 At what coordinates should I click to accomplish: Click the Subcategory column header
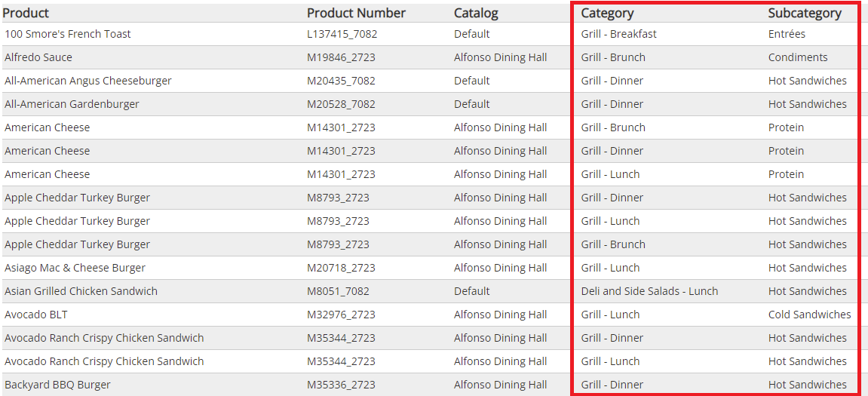[805, 13]
